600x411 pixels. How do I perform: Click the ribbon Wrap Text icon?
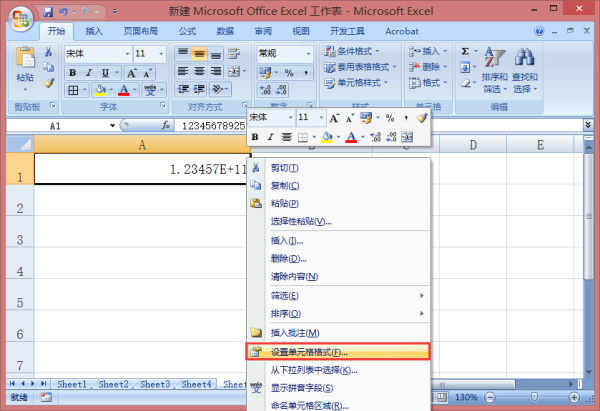click(233, 54)
